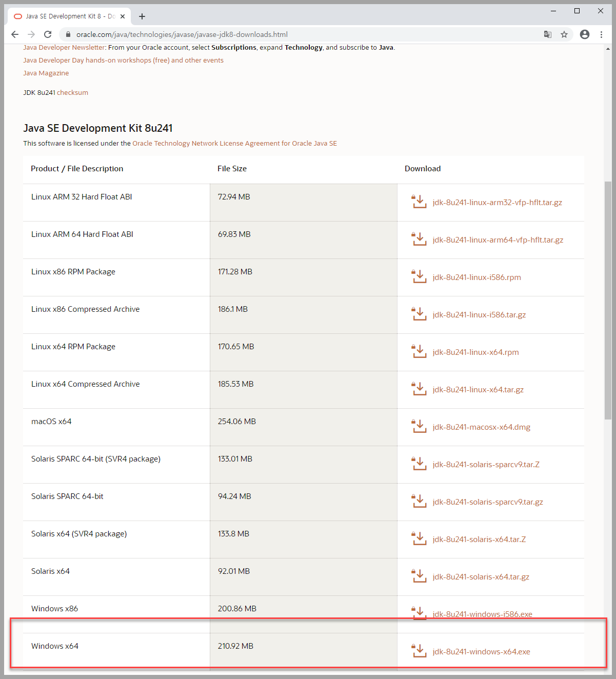Click download icon for jdk-8u241-solaris-sparcv9.tar.gz
Image resolution: width=616 pixels, height=679 pixels.
[x=419, y=502]
